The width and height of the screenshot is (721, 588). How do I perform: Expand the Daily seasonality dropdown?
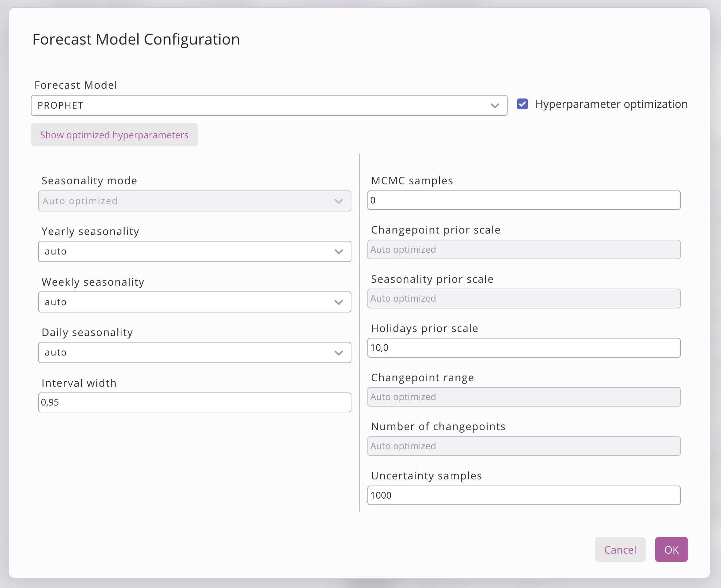[194, 352]
